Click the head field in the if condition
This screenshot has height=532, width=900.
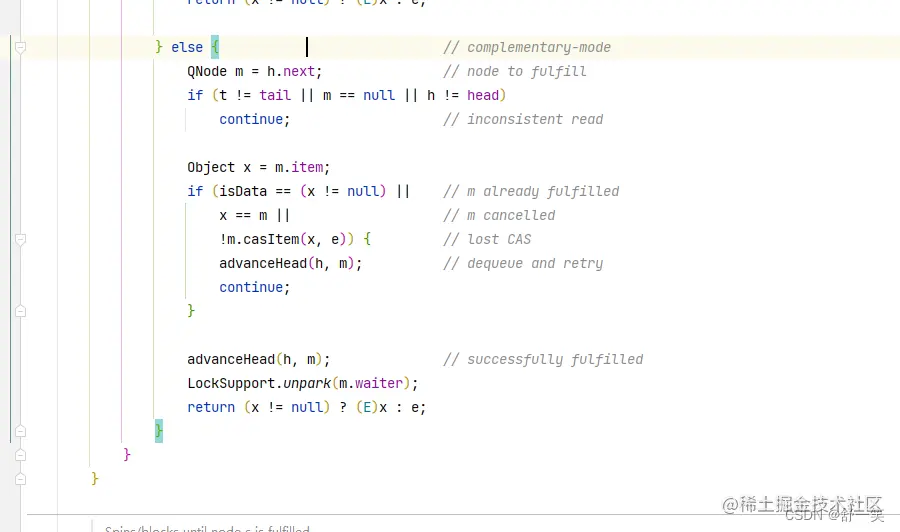pos(483,95)
